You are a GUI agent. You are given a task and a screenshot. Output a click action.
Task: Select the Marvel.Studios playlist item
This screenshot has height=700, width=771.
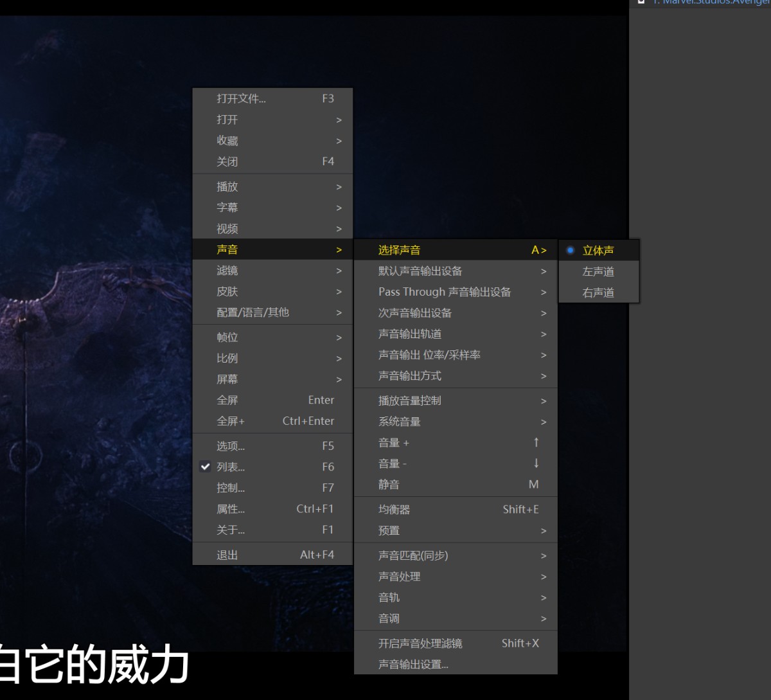click(702, 3)
